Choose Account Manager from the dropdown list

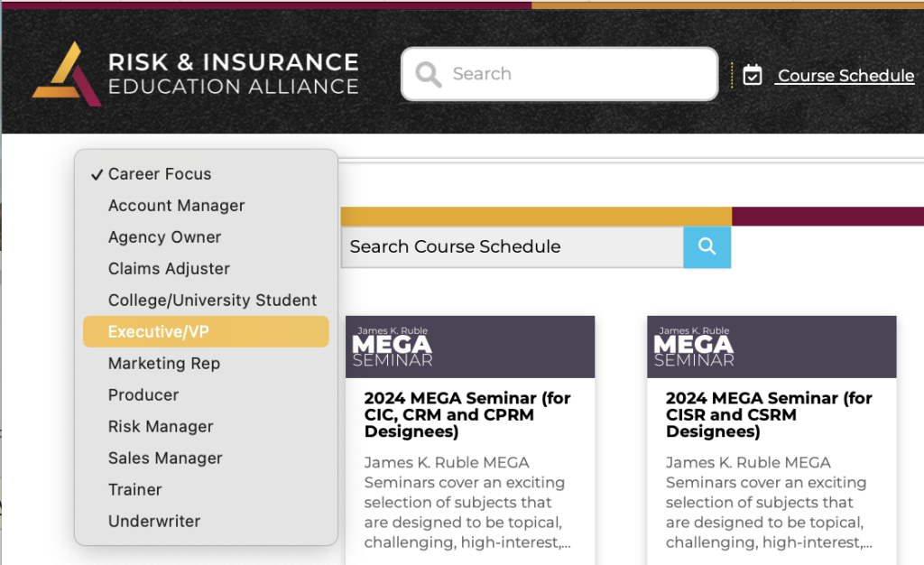click(206, 206)
